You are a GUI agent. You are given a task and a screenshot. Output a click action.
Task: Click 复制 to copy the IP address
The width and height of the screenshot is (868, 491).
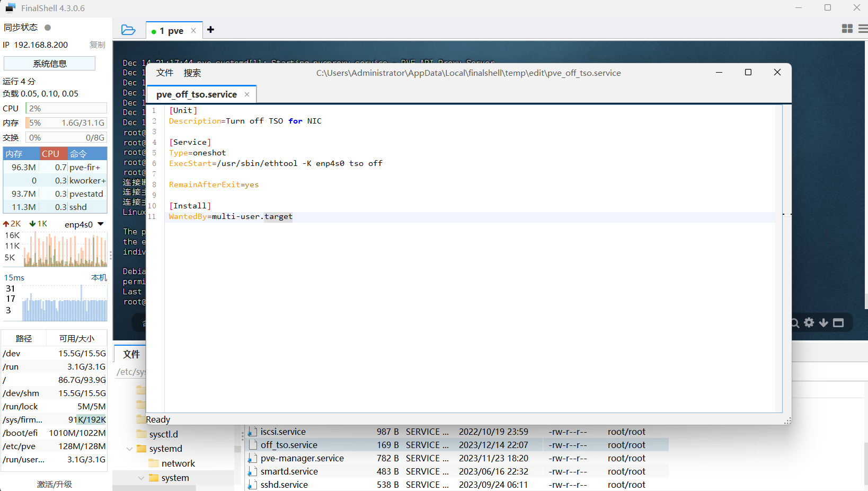97,45
